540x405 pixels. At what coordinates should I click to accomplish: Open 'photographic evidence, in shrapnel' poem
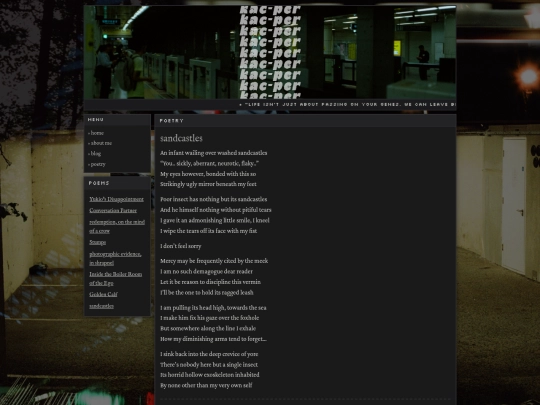click(x=115, y=258)
